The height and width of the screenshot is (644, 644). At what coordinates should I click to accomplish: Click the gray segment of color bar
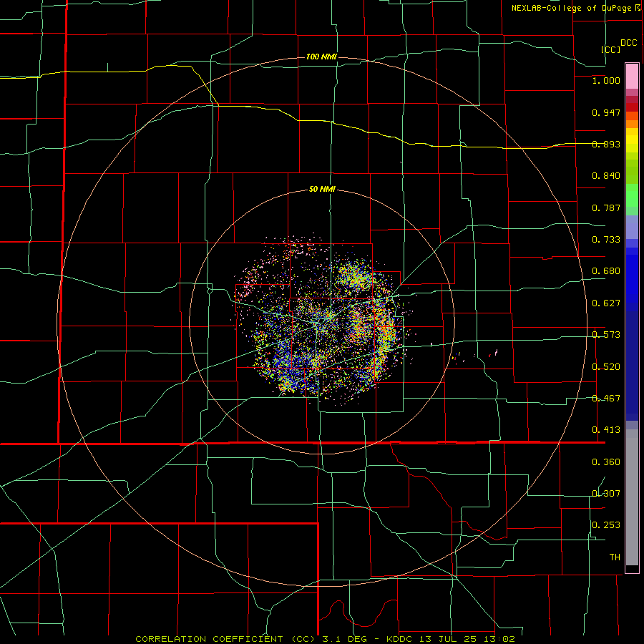click(x=632, y=497)
